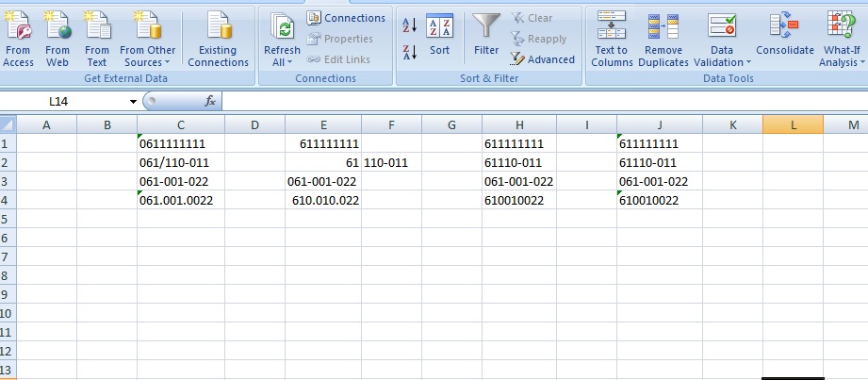Viewport: 868px width, 380px height.
Task: Import data From Access
Action: 18,40
